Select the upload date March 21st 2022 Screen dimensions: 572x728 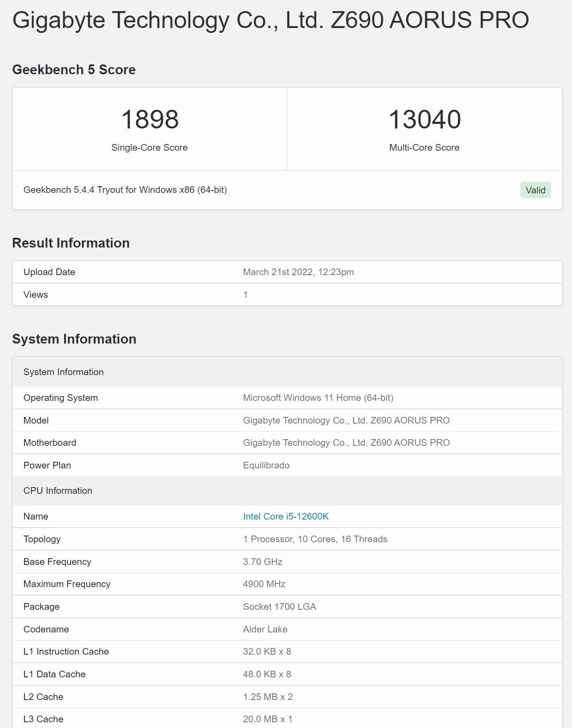(298, 272)
